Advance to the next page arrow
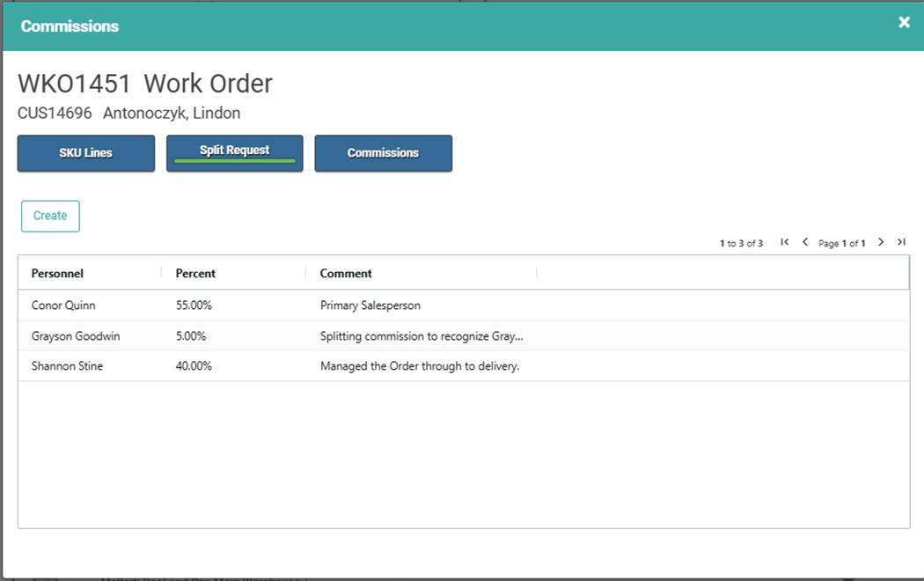 pos(881,242)
